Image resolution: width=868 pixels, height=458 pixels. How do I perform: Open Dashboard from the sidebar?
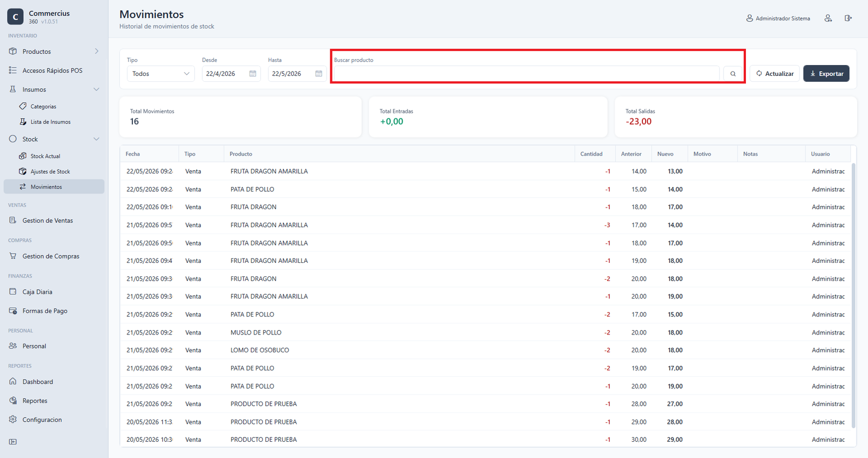point(37,382)
